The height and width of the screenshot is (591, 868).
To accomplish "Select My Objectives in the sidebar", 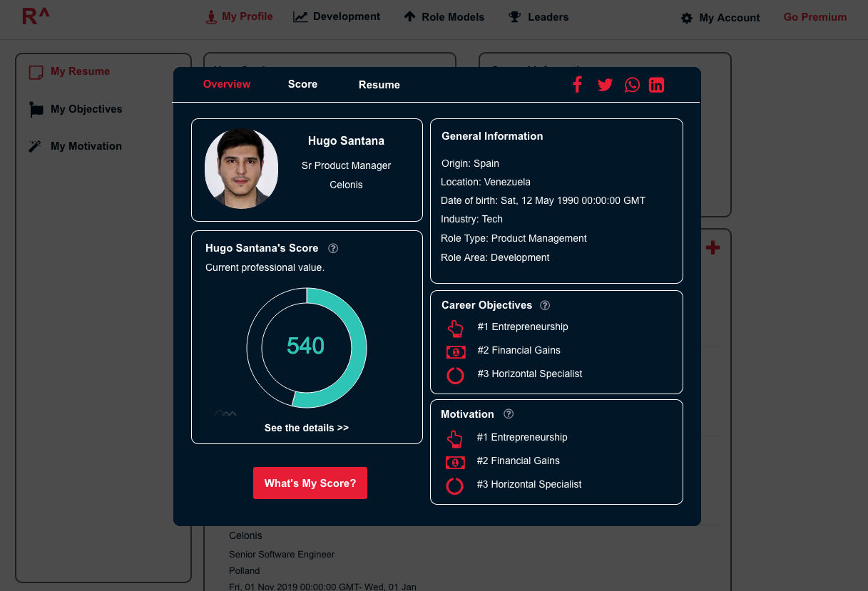I will coord(86,109).
